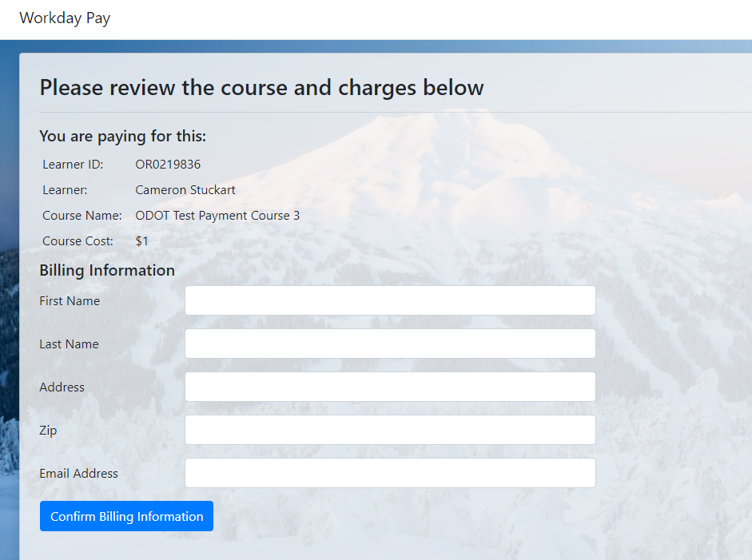
Task: Click the Billing Information section heading
Action: pos(107,270)
